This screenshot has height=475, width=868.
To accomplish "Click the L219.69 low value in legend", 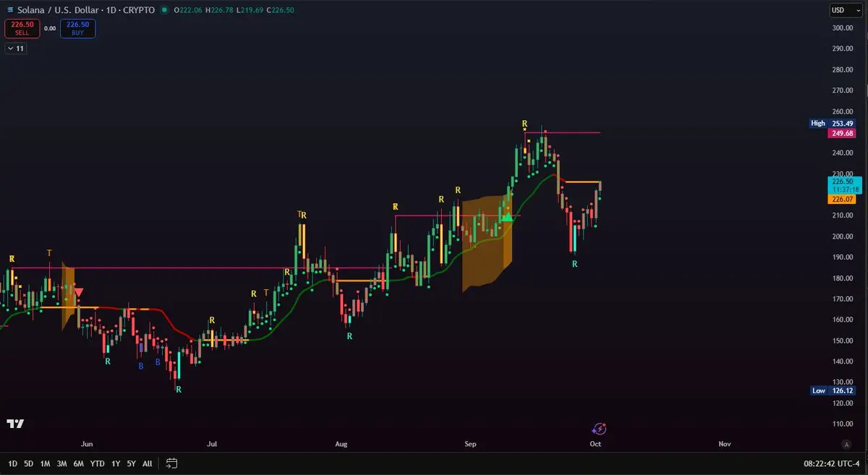I will 250,10.
